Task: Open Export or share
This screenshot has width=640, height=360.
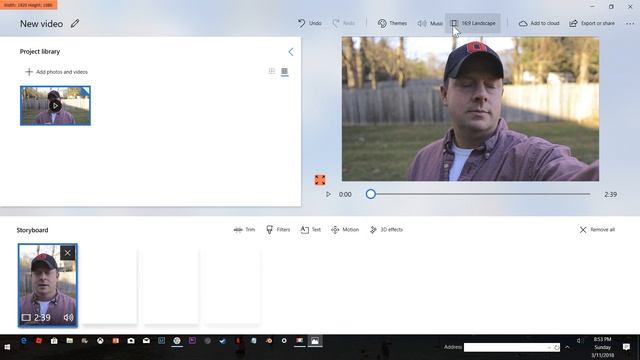Action: [592, 23]
